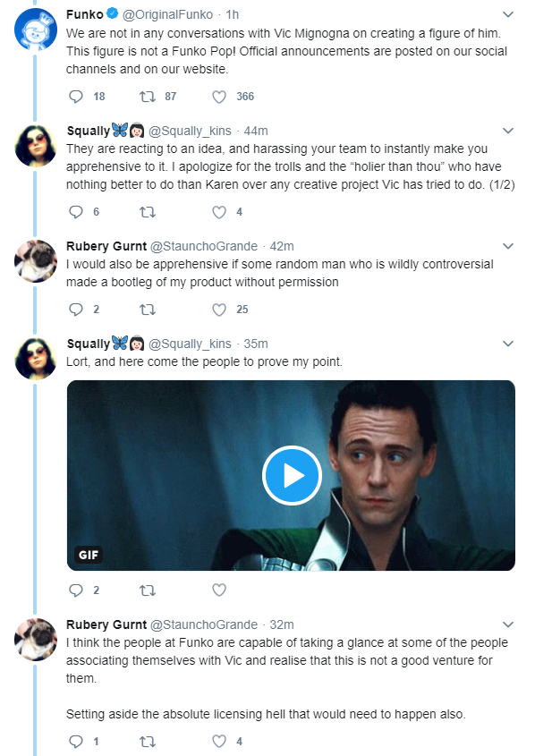Click reply icon on Squally's 44m tweet
Image resolution: width=535 pixels, height=756 pixels.
76,212
